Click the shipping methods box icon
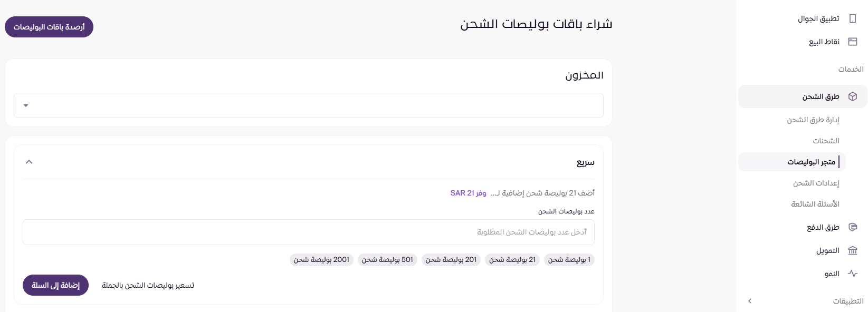Image resolution: width=868 pixels, height=312 pixels. tap(852, 96)
